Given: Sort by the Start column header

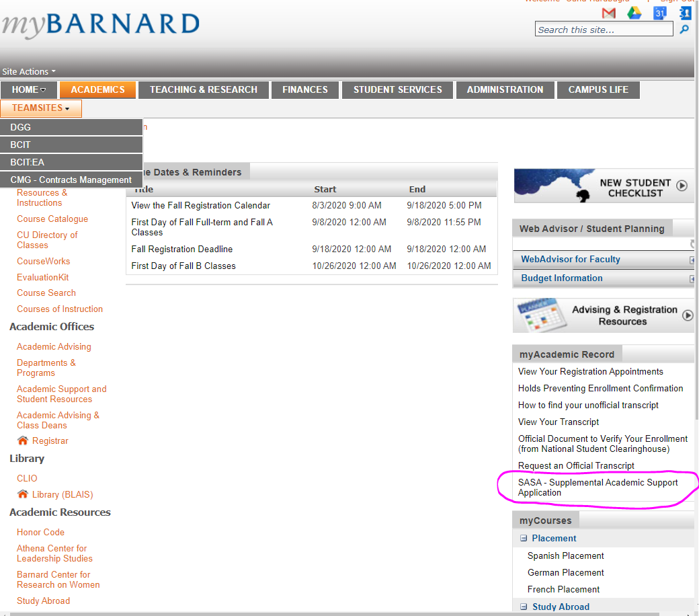Looking at the screenshot, I should 325,189.
